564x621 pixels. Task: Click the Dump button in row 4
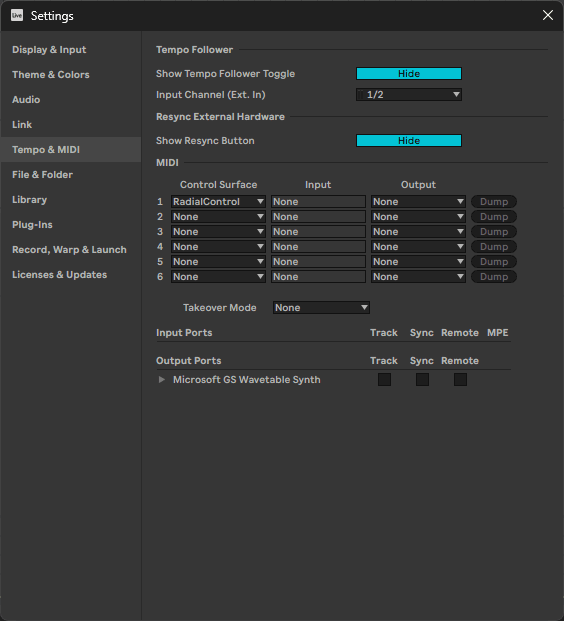click(494, 247)
